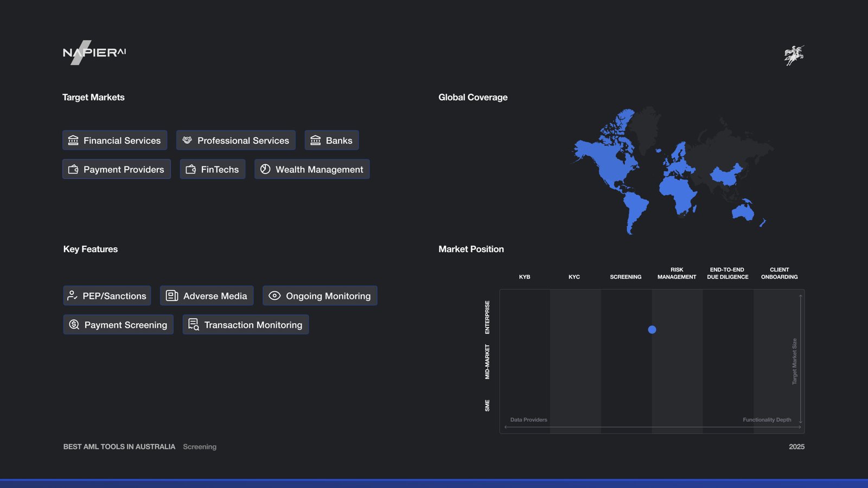This screenshot has height=488, width=868.
Task: Click the handshake icon beside Professional Services
Action: 187,140
